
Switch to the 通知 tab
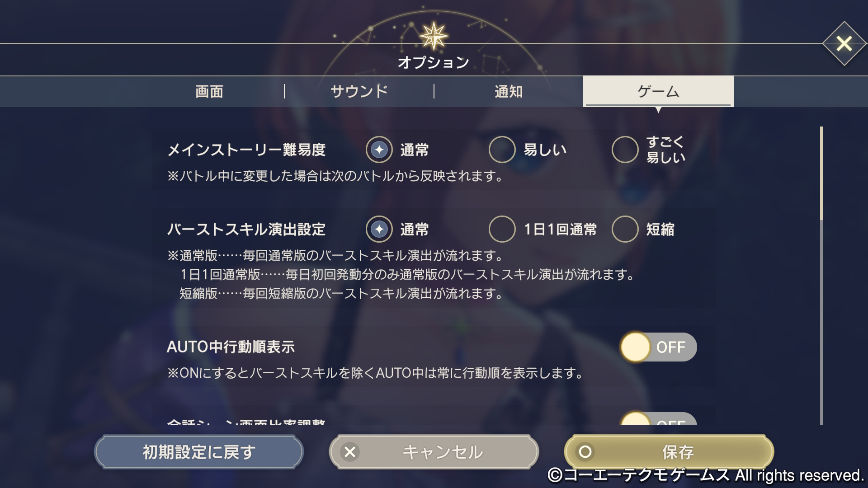[509, 92]
